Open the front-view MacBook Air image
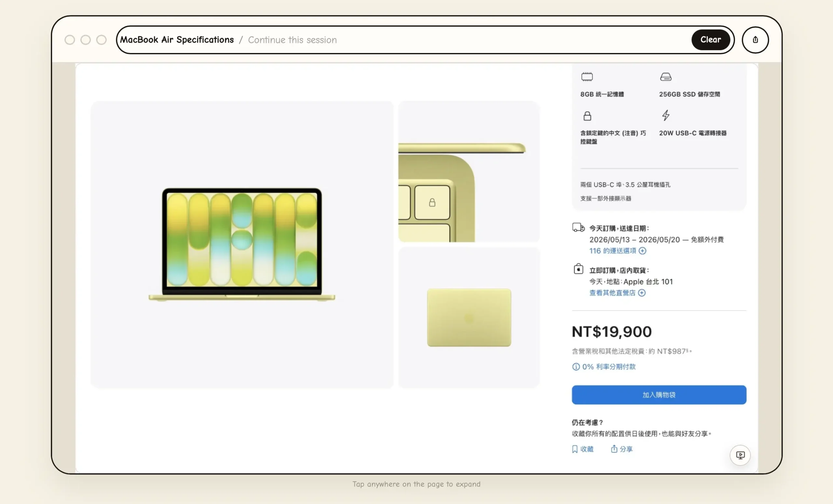This screenshot has width=833, height=504. [242, 245]
